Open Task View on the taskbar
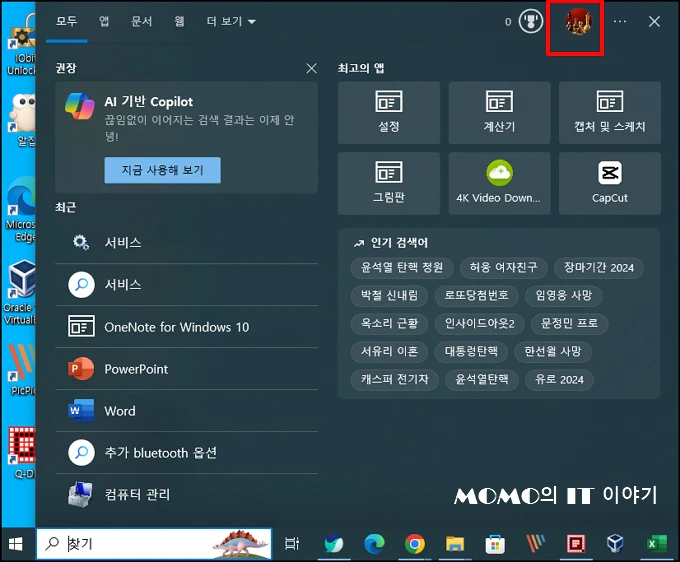The height and width of the screenshot is (562, 680). [x=292, y=544]
